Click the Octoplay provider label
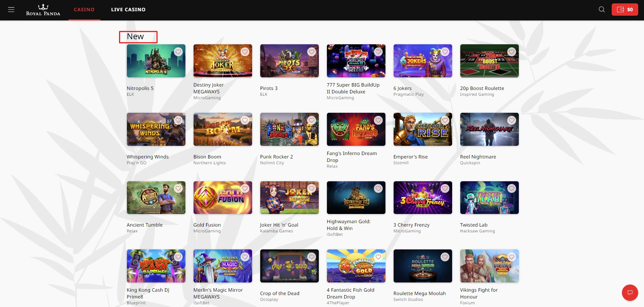Image resolution: width=644 pixels, height=307 pixels. click(269, 300)
